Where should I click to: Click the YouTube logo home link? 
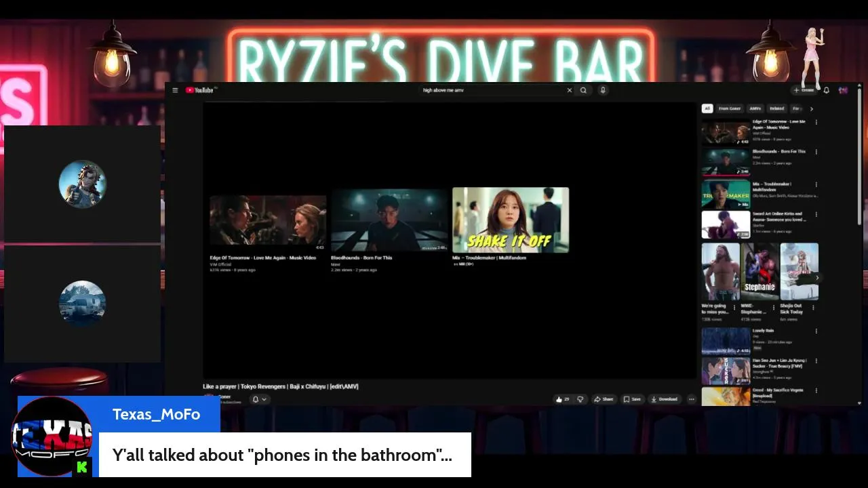201,90
